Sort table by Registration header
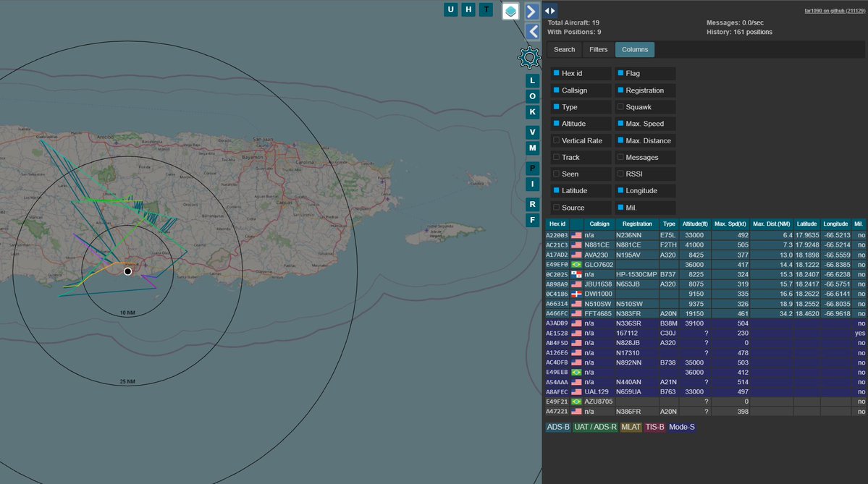The height and width of the screenshot is (484, 868). [x=636, y=224]
